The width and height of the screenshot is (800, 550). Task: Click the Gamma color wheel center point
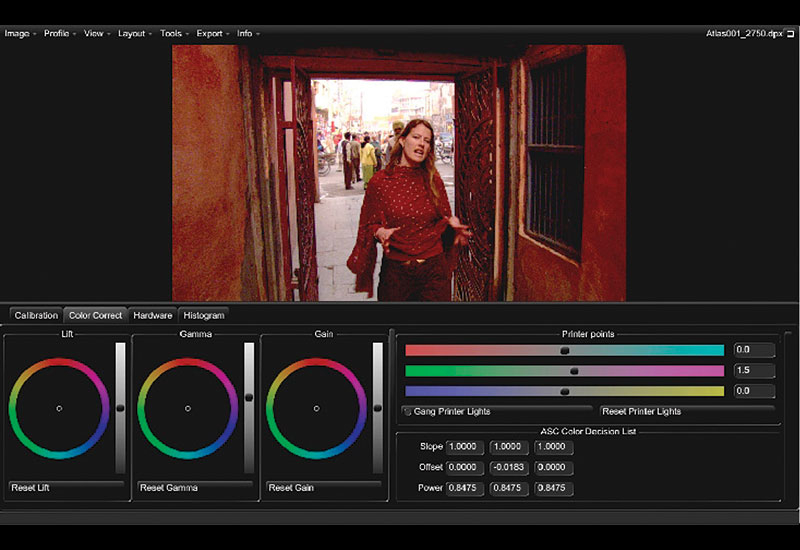coord(188,409)
